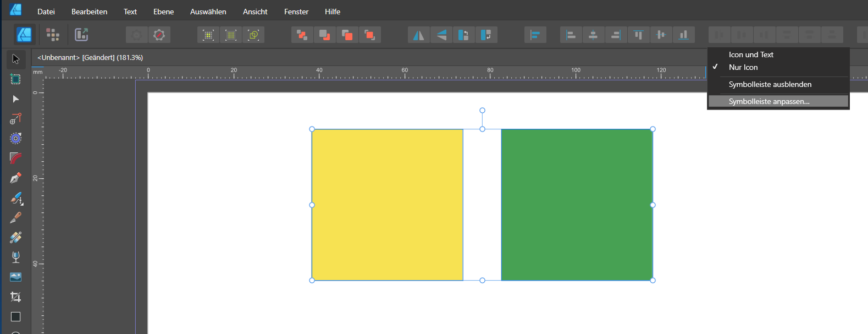Click the green rectangle on canvas

point(577,205)
